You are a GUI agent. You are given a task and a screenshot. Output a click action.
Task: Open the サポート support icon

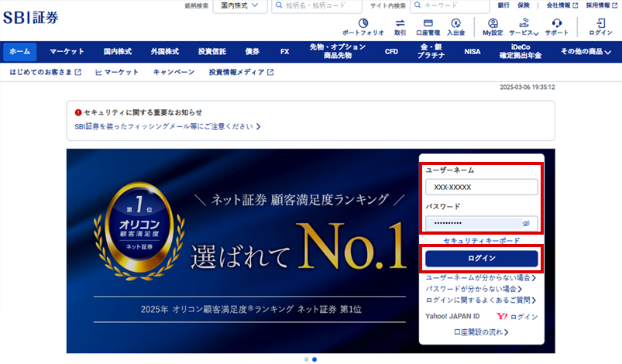[x=557, y=27]
